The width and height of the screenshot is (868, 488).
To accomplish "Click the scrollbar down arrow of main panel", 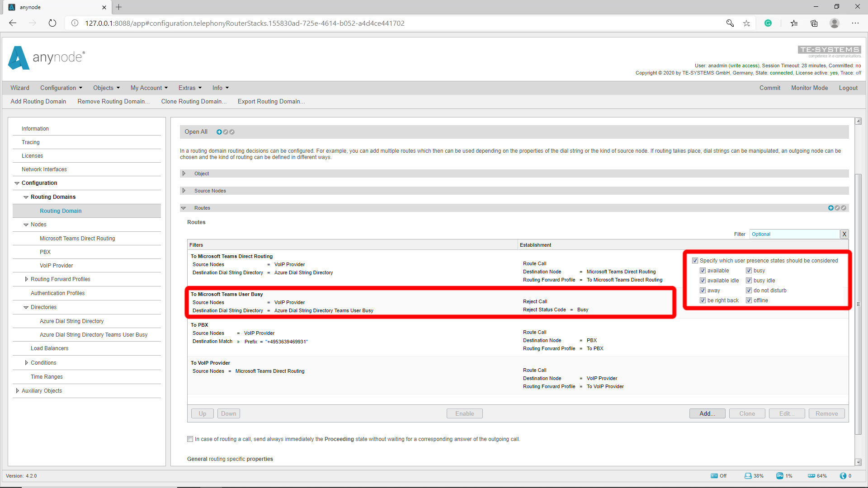I will 858,462.
